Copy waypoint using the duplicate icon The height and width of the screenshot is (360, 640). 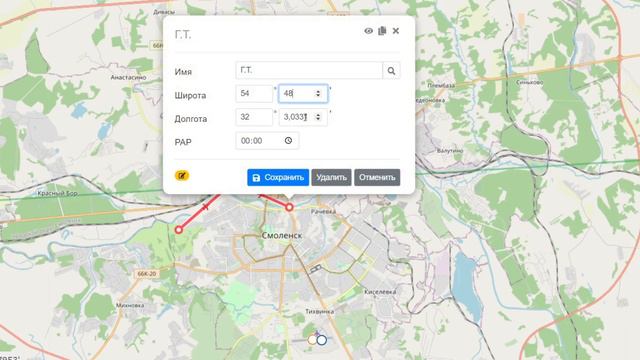[x=382, y=31]
